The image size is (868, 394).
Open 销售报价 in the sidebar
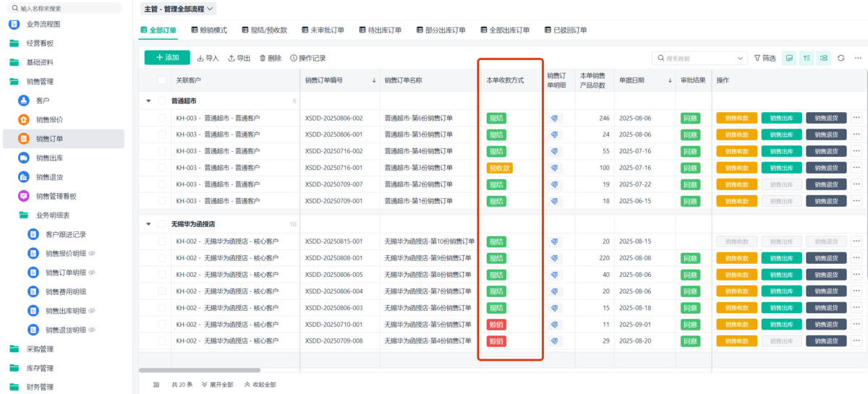tap(49, 120)
